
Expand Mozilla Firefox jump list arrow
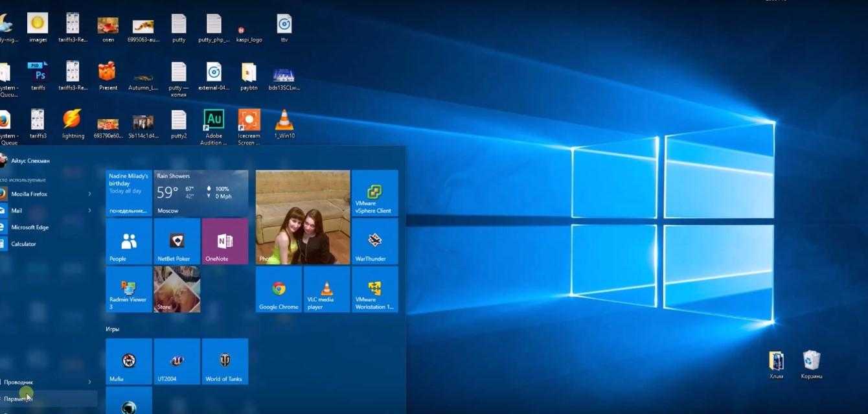[x=89, y=194]
